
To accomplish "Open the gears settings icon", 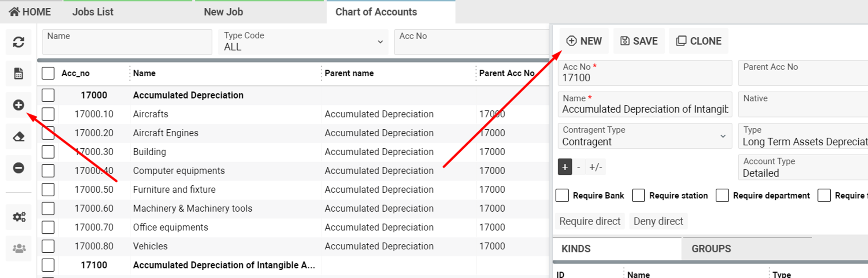I will pos(19,217).
